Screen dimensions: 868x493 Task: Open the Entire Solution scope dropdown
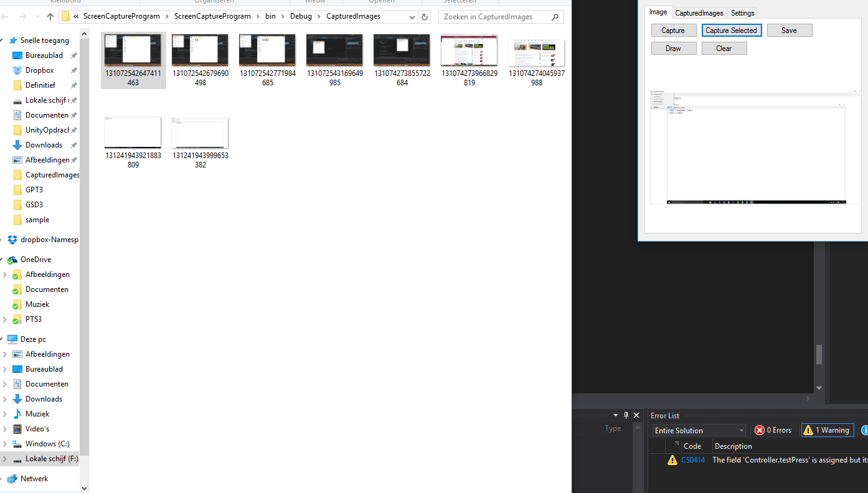(699, 430)
